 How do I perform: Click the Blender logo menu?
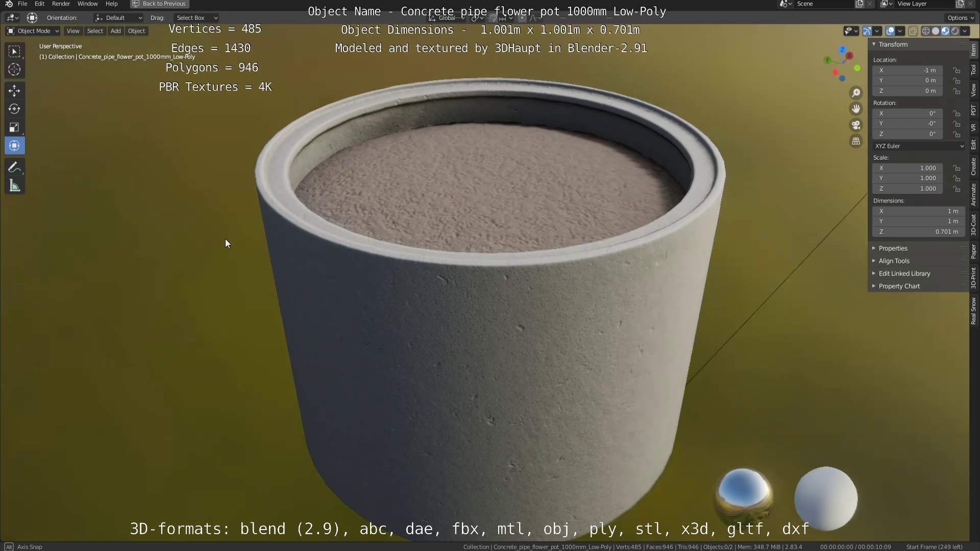tap(9, 4)
